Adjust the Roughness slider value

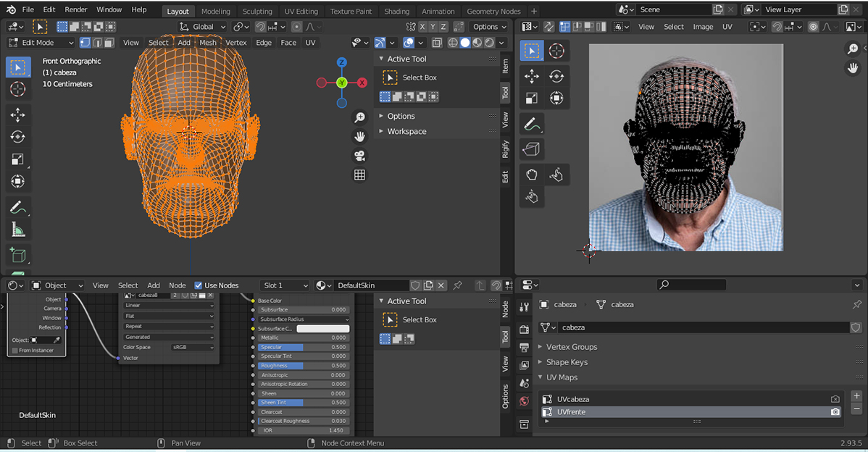click(304, 366)
